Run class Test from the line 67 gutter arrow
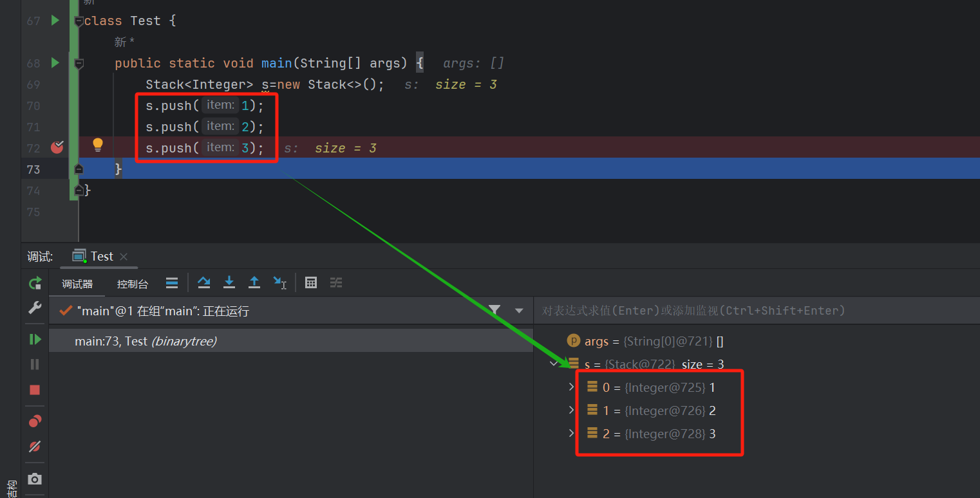The width and height of the screenshot is (980, 498). 55,21
